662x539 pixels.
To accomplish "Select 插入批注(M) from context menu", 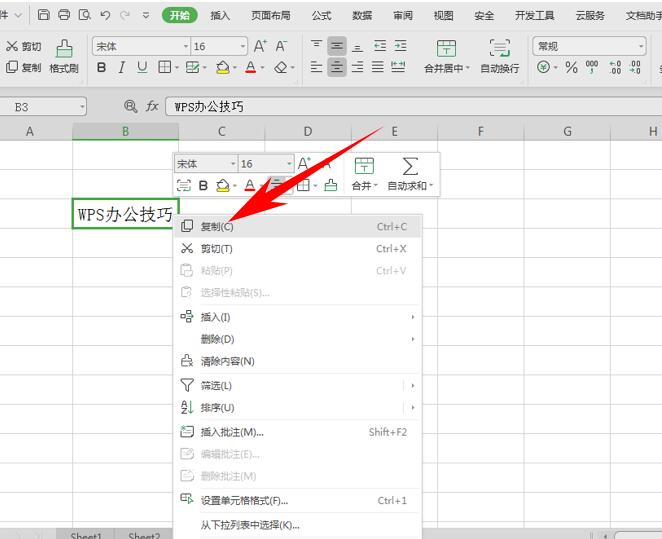I will coord(298,432).
